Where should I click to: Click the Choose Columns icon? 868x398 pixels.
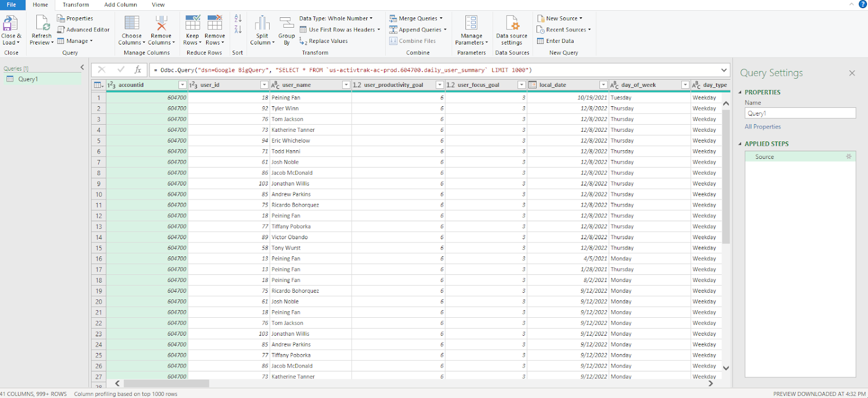click(132, 23)
